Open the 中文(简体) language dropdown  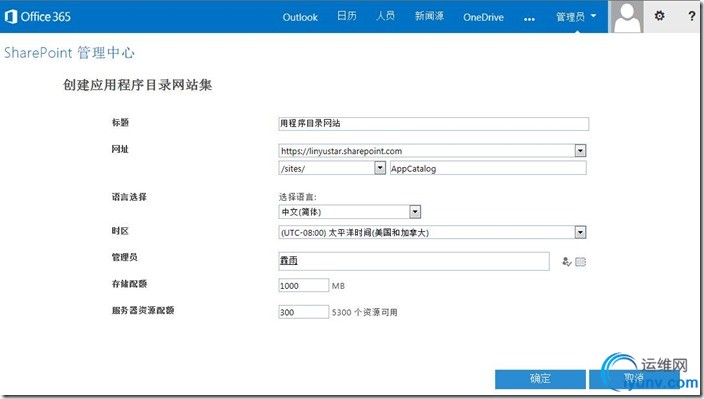pyautogui.click(x=415, y=212)
